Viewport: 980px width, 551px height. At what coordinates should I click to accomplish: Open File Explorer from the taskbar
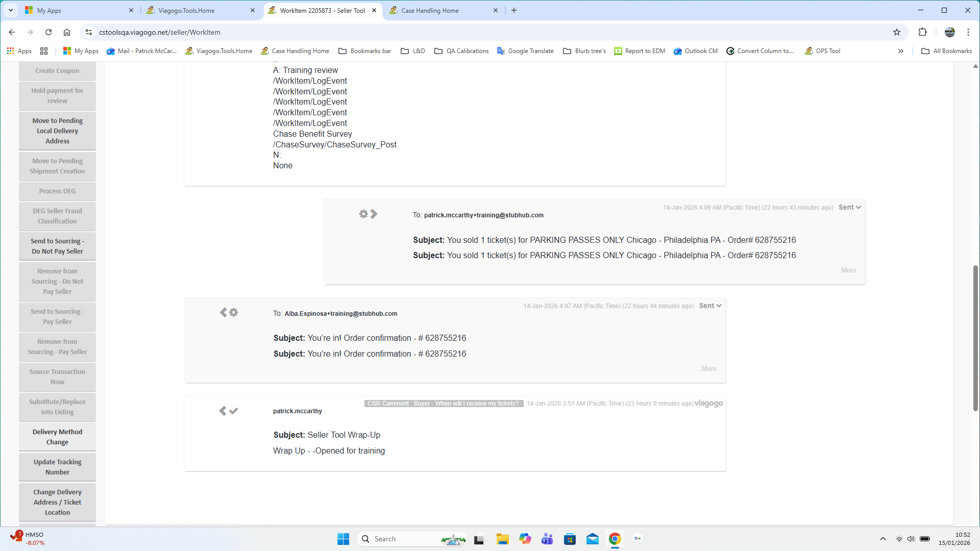[502, 539]
